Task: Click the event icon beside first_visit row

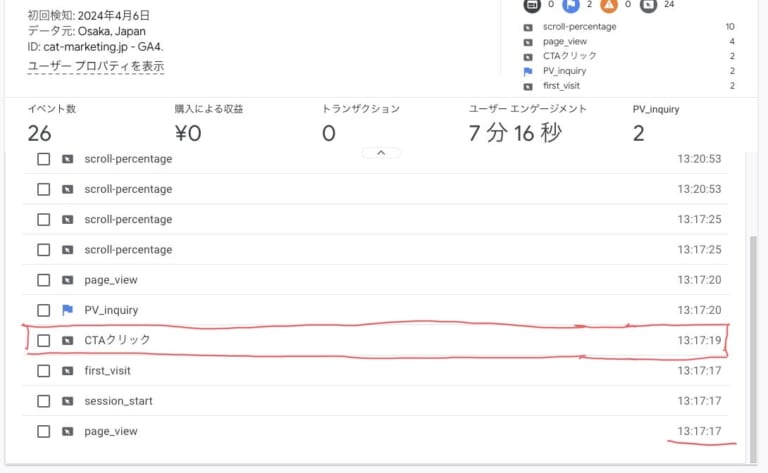Action: tap(67, 371)
